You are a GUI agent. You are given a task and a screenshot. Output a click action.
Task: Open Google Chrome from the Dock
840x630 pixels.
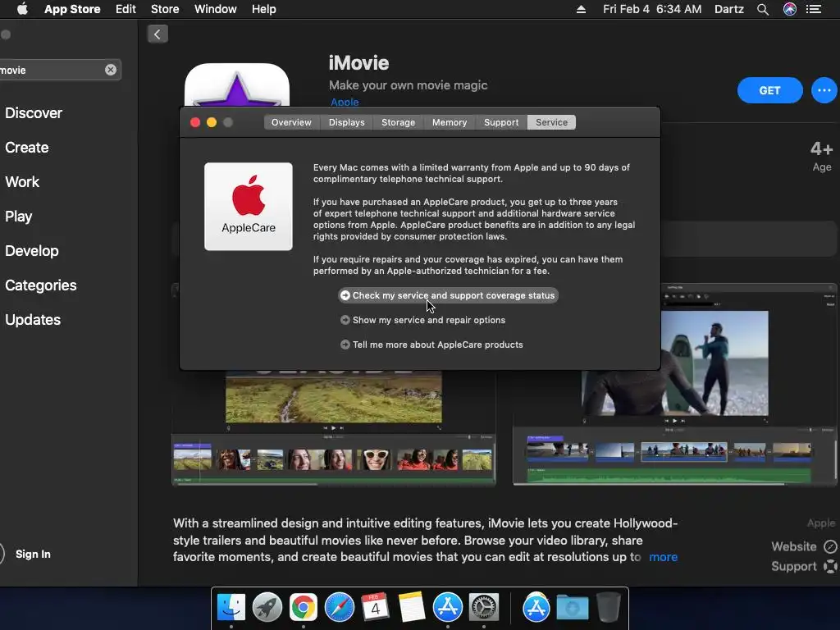click(x=304, y=608)
